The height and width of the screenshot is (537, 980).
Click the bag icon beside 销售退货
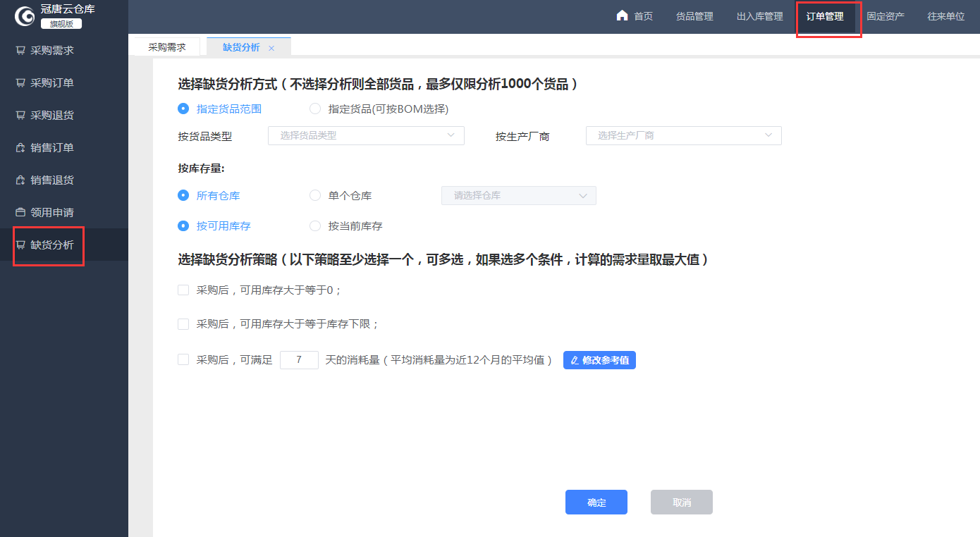[x=20, y=180]
